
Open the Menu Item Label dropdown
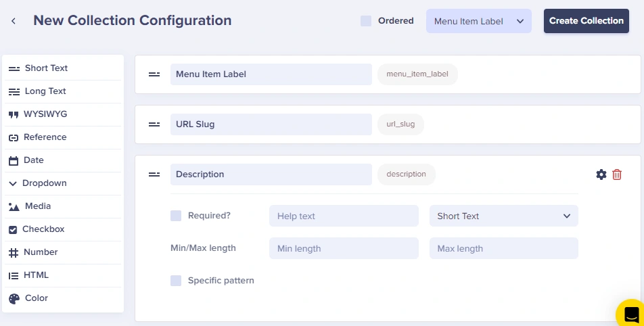tap(479, 21)
